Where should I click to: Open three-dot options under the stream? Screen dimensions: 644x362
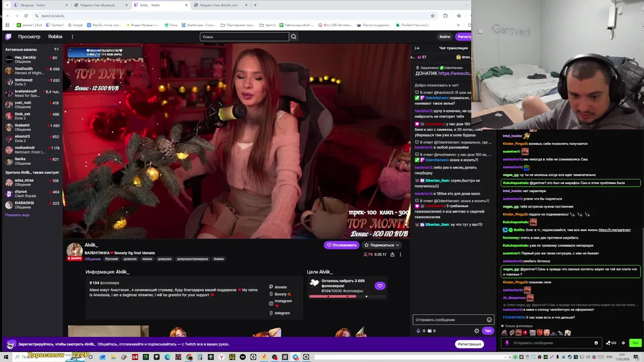400,254
